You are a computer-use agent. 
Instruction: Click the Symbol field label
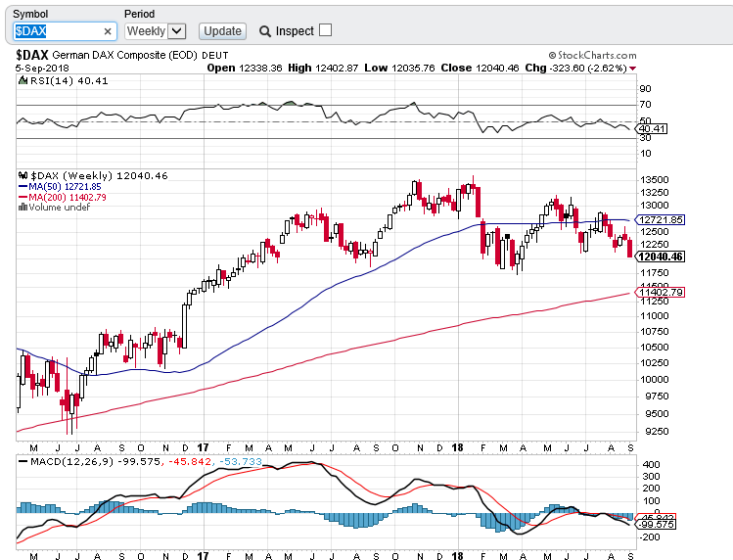pyautogui.click(x=30, y=14)
